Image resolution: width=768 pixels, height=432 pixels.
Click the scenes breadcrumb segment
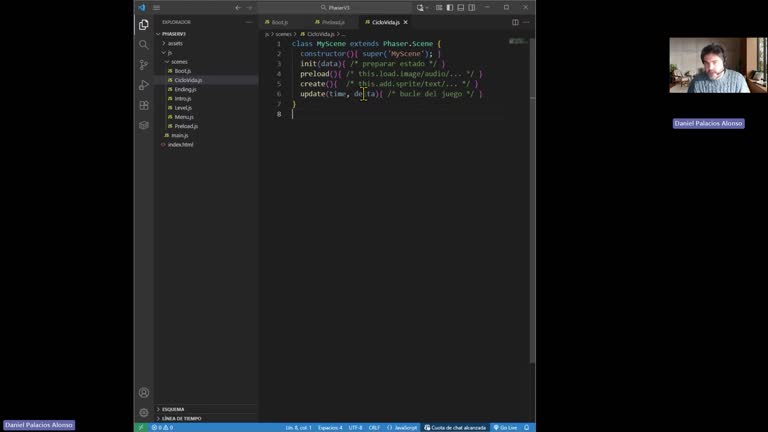click(283, 34)
